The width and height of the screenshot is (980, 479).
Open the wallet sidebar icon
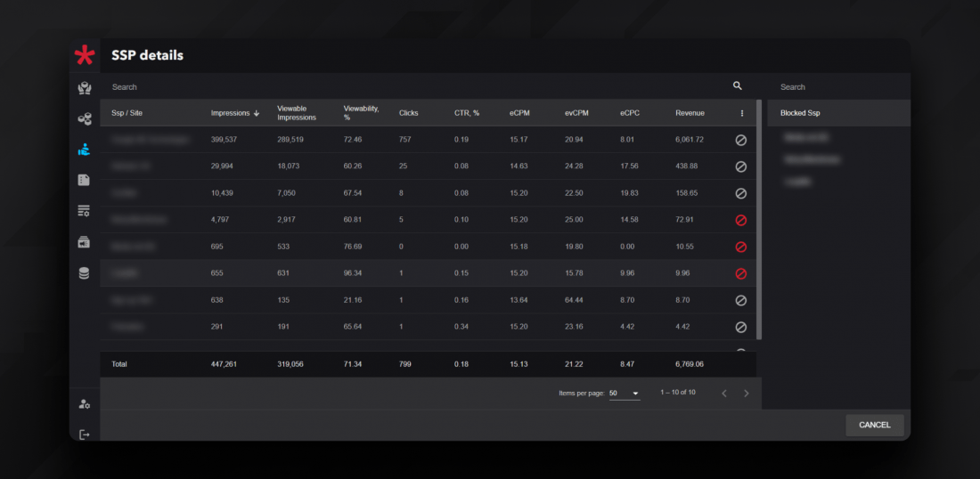click(x=85, y=241)
